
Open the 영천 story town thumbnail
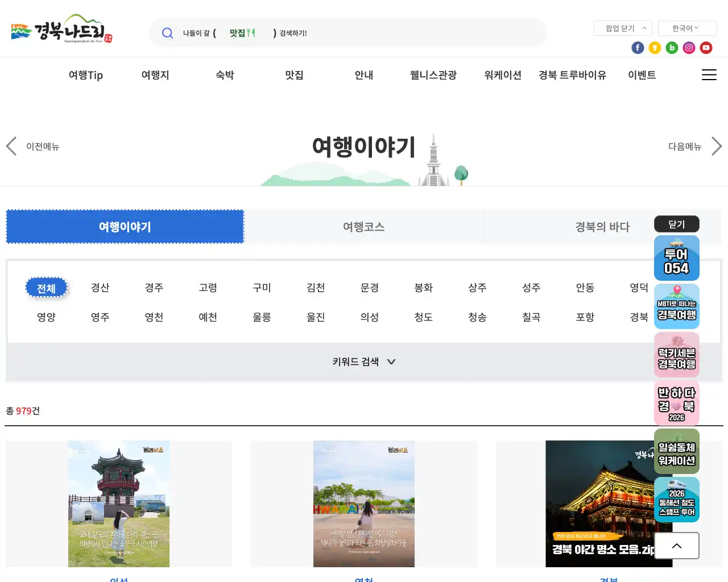tap(364, 504)
